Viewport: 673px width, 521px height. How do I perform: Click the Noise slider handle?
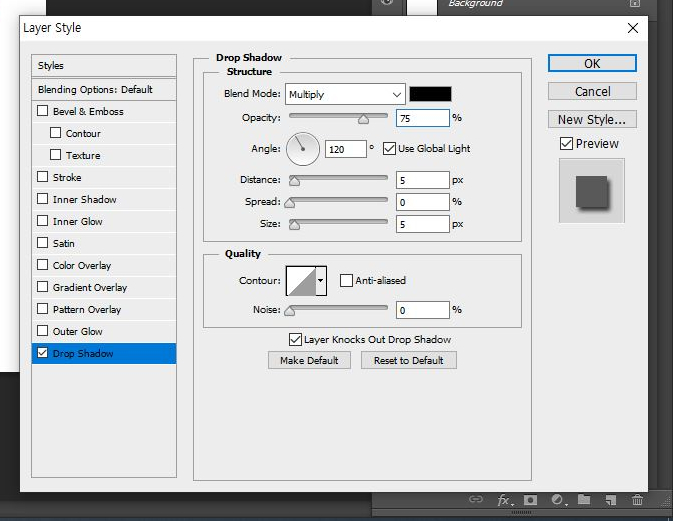[290, 311]
